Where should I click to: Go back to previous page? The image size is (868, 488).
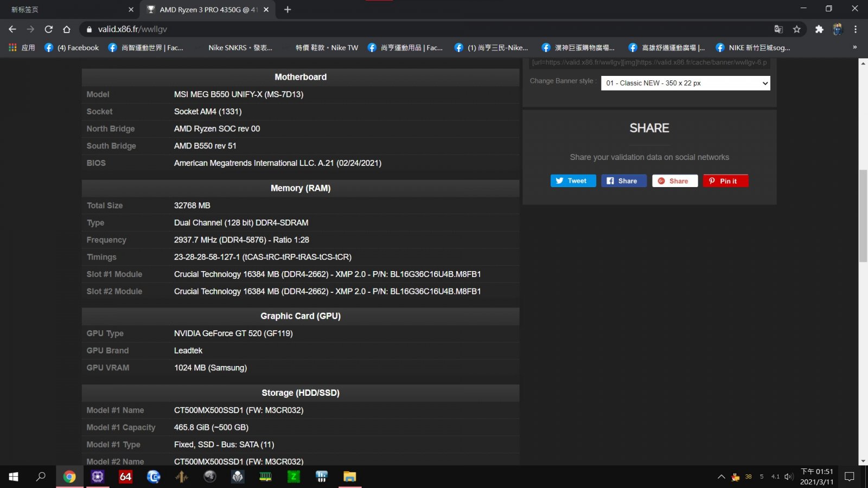(12, 29)
